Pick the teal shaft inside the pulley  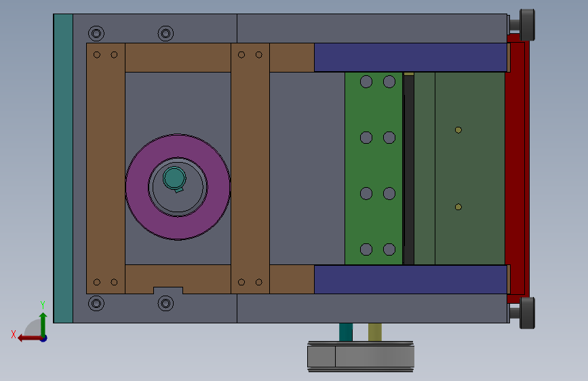tap(174, 178)
